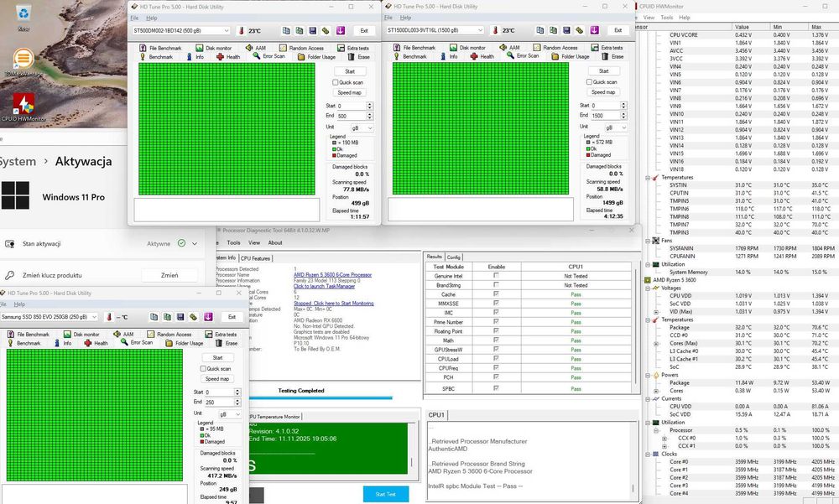Copy text results icon in ST1500DL003 HD Tune window
839x504 pixels.
point(540,30)
